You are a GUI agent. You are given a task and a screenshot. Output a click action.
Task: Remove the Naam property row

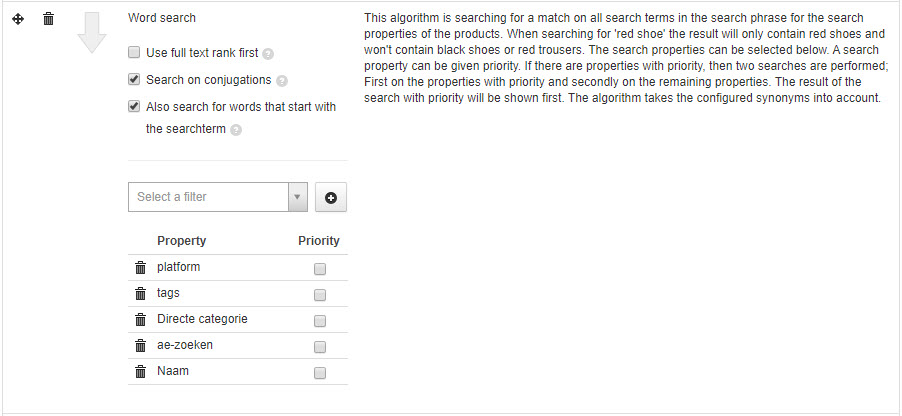click(140, 371)
